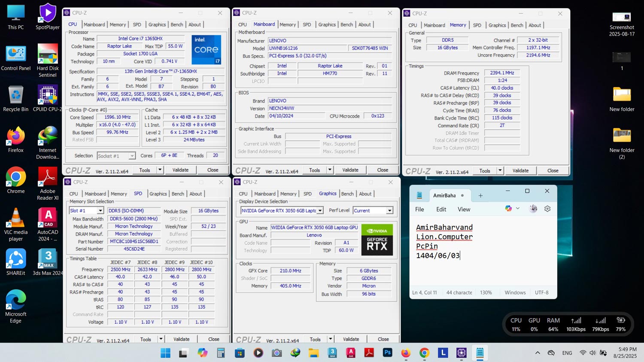Click Validate in the CPU window
This screenshot has height=362, width=644.
[180, 170]
